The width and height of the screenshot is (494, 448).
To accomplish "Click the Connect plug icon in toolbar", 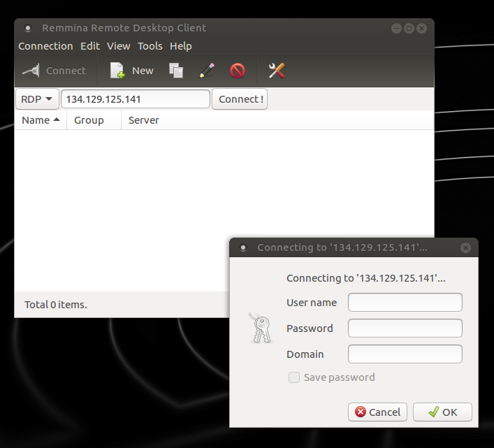I will tap(31, 71).
